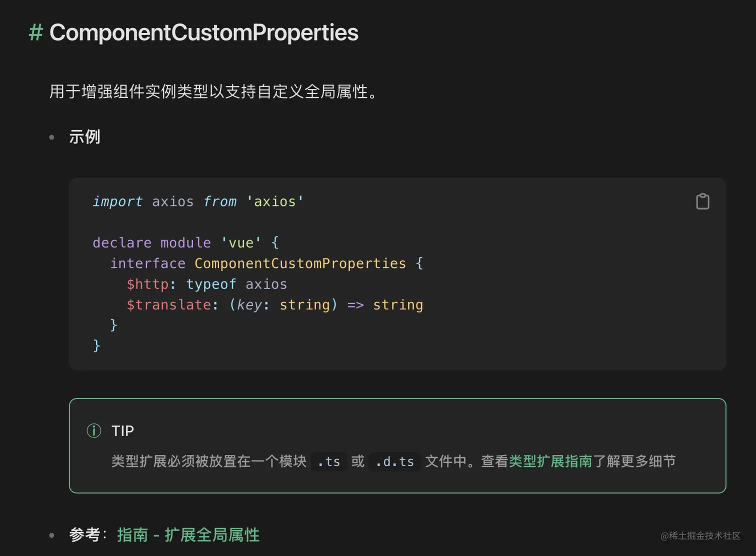Click the $http: typeof axios code line
Image resolution: width=756 pixels, height=556 pixels.
[x=206, y=284]
